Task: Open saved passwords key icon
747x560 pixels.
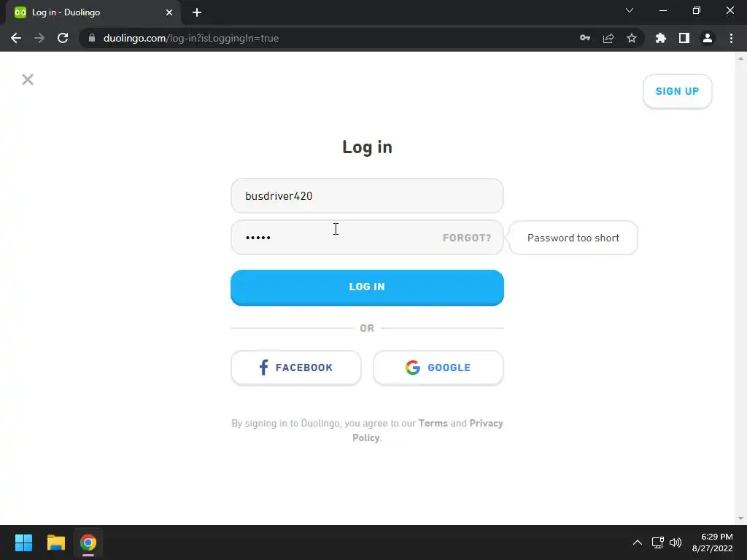Action: point(585,38)
